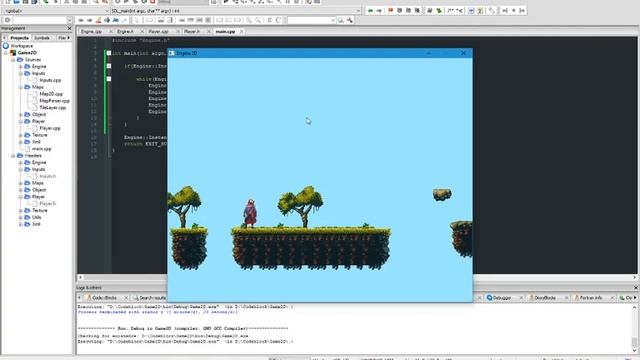Close the Engine.cpp editor tab

pos(110,31)
